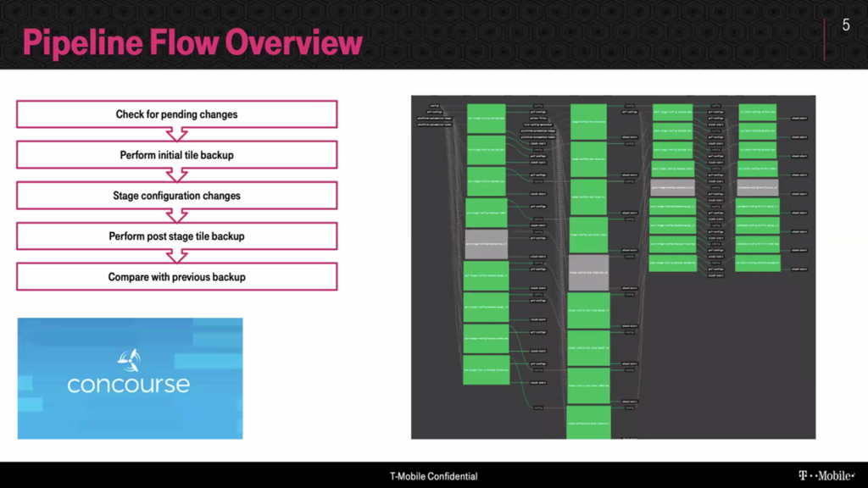
Task: Click the "Compare with previous backup" step box
Action: pos(176,277)
